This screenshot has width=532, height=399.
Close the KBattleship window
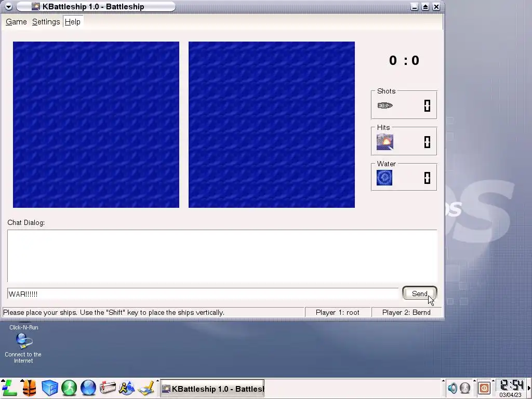point(436,7)
